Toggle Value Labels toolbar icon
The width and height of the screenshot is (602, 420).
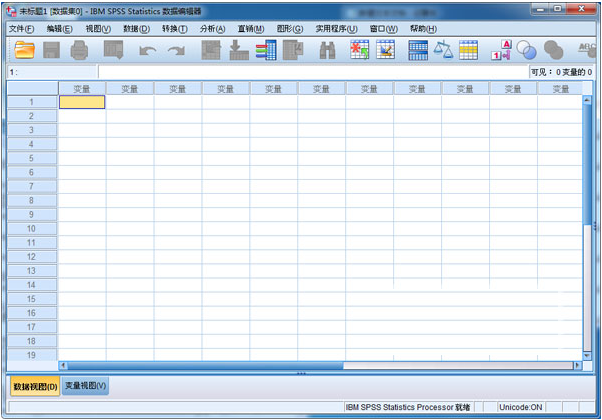click(x=502, y=50)
